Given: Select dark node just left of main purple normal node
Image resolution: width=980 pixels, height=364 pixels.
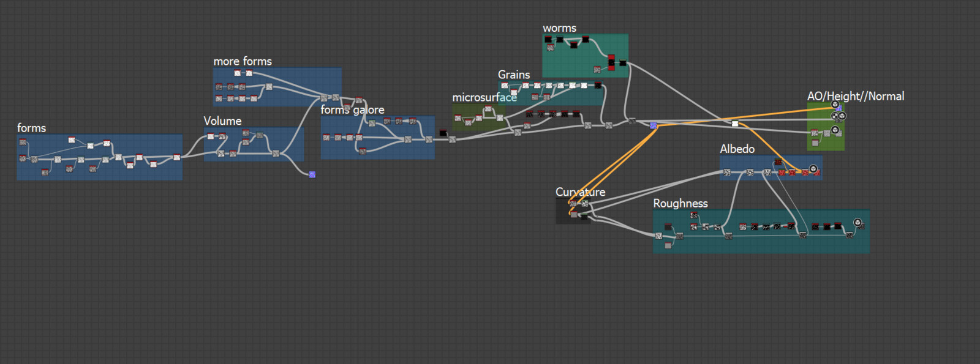Looking at the screenshot, I should click(x=632, y=121).
